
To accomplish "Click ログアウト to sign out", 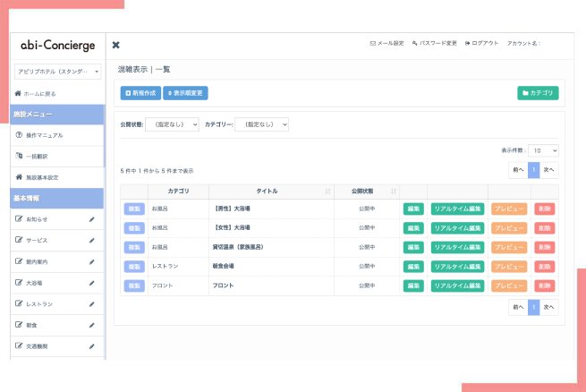I will point(481,43).
